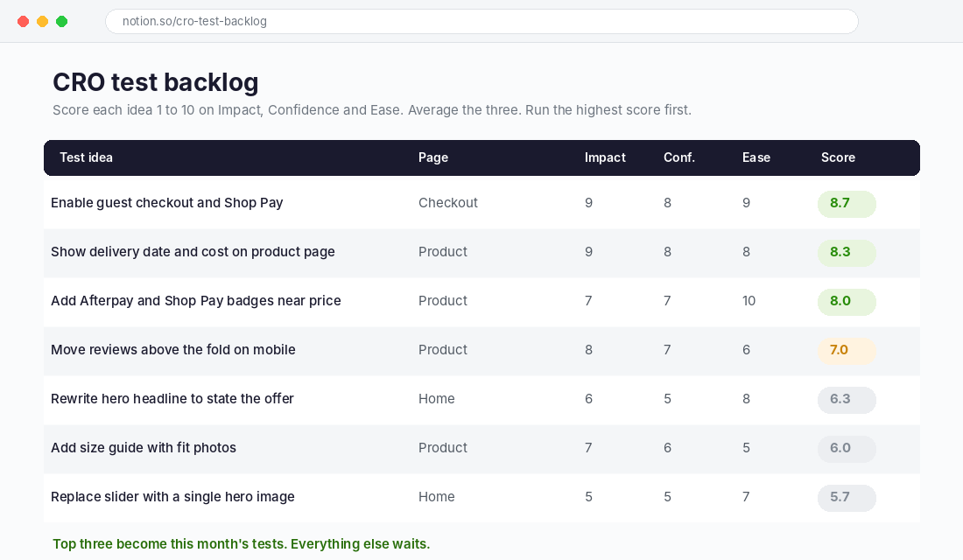Click the 'Test idea' column header
The image size is (963, 560).
click(x=86, y=157)
